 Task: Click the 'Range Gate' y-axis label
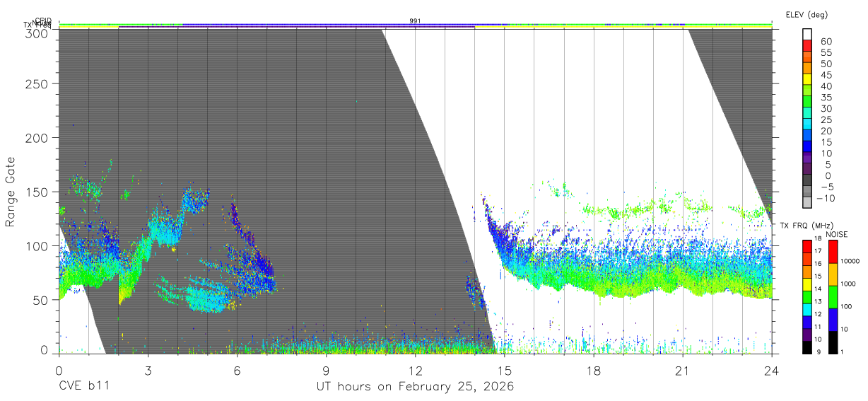[11, 192]
